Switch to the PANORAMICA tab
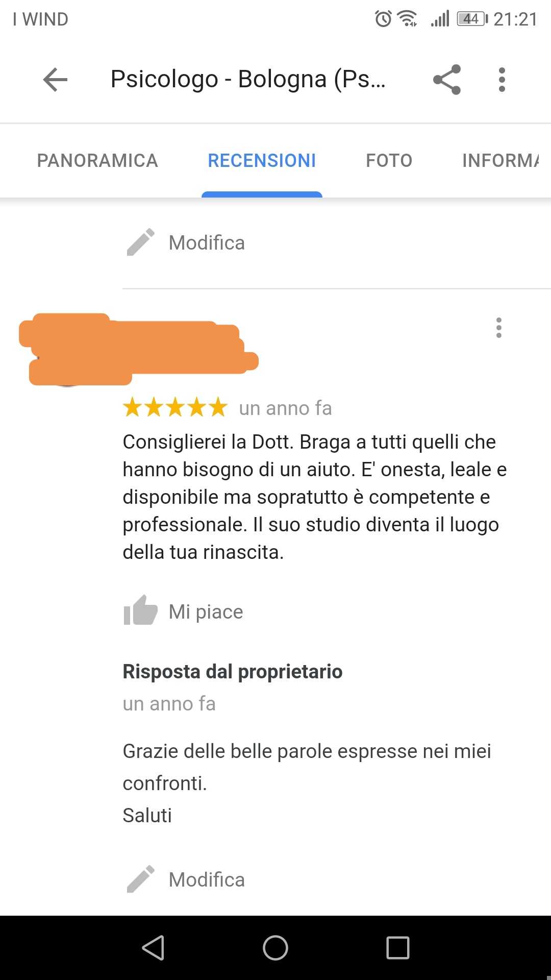The image size is (551, 980). pos(97,160)
